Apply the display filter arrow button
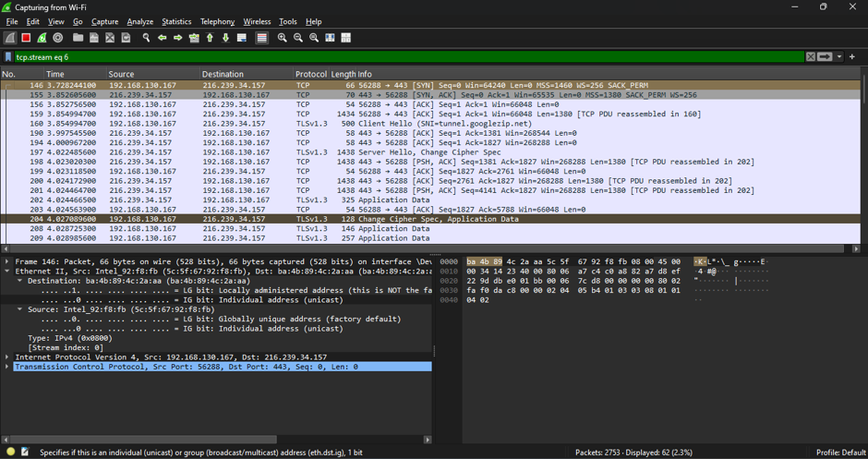The width and height of the screenshot is (868, 459). click(825, 56)
